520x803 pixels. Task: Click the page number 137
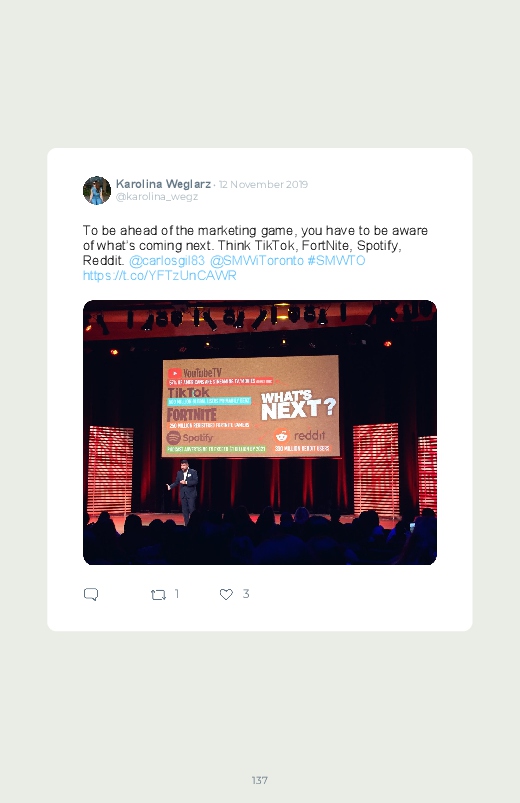[x=260, y=780]
